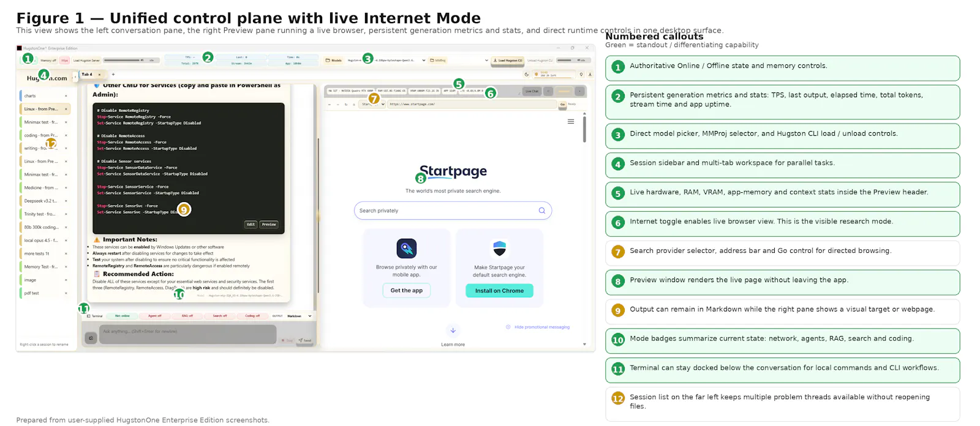Click the CLI load progress bar at top right
The width and height of the screenshot is (980, 426).
[x=573, y=60]
